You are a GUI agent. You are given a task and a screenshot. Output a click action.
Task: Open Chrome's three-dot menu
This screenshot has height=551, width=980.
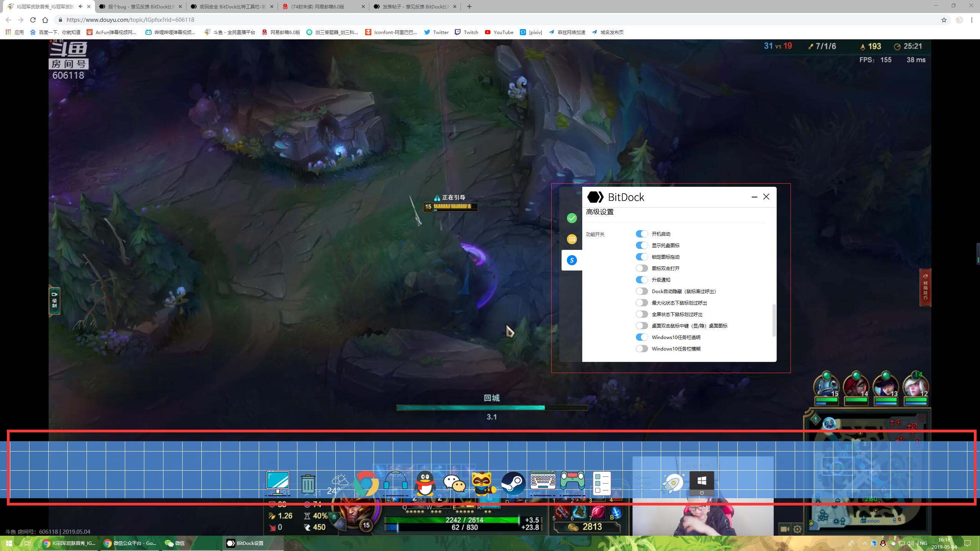point(972,20)
